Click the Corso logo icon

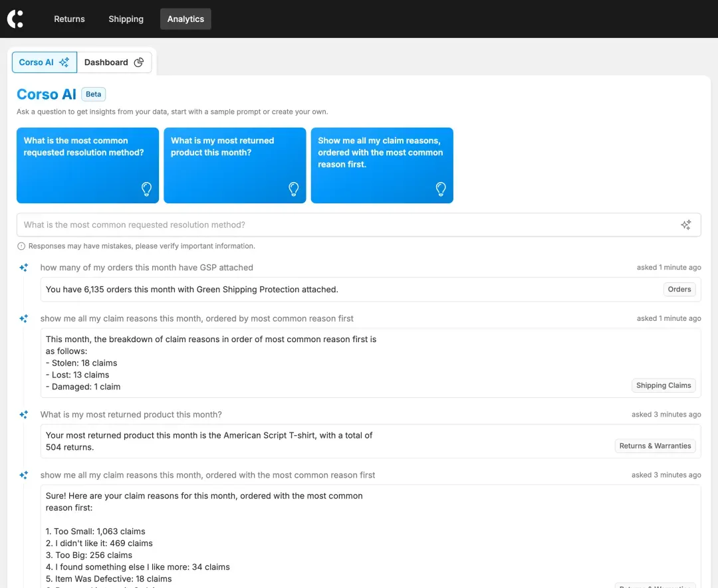tap(15, 19)
